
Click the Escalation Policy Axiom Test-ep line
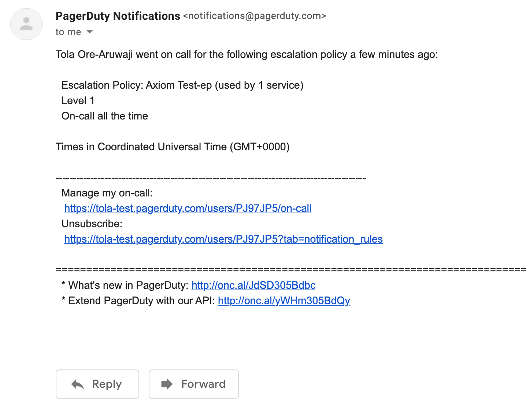coord(182,85)
